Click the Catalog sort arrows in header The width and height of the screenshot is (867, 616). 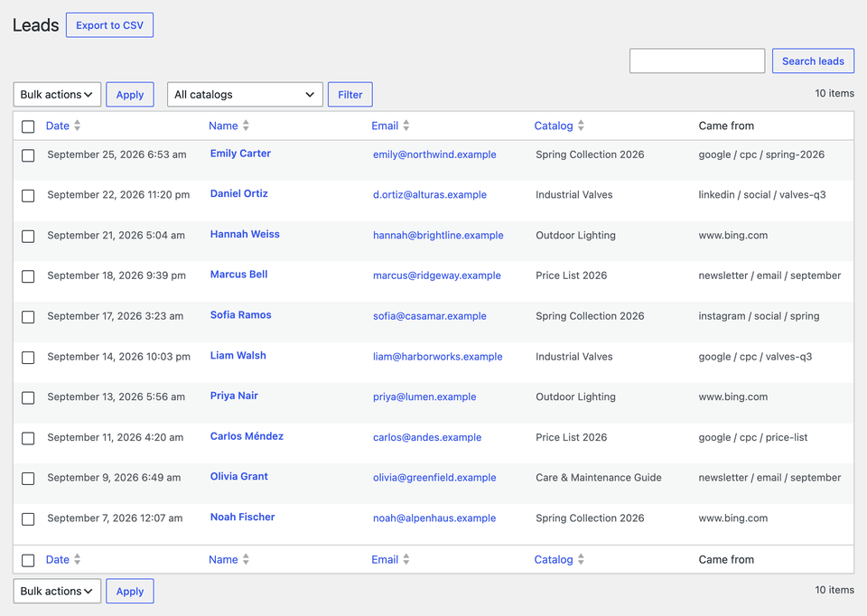[x=581, y=126]
